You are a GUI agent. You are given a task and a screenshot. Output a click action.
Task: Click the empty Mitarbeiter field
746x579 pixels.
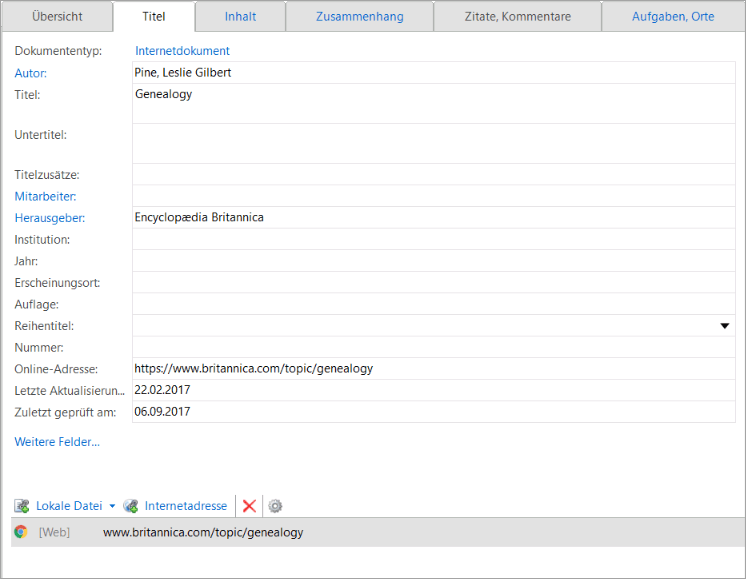[434, 196]
